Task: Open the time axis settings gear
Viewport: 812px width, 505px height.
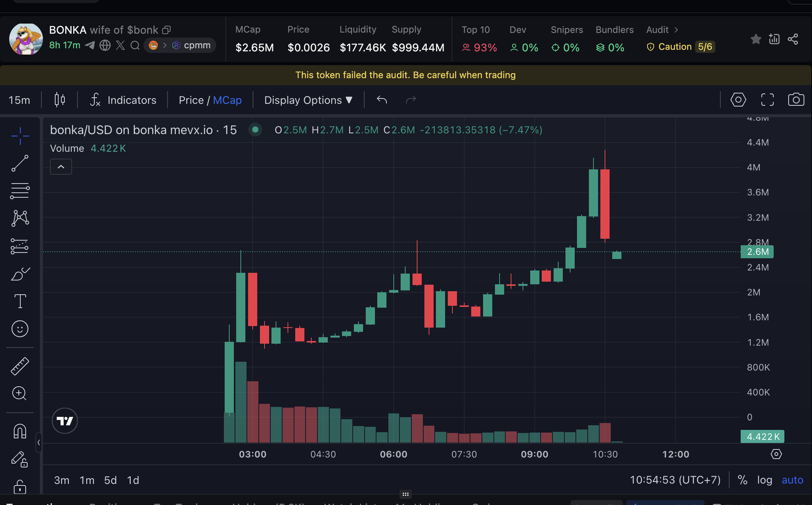Action: 776,454
